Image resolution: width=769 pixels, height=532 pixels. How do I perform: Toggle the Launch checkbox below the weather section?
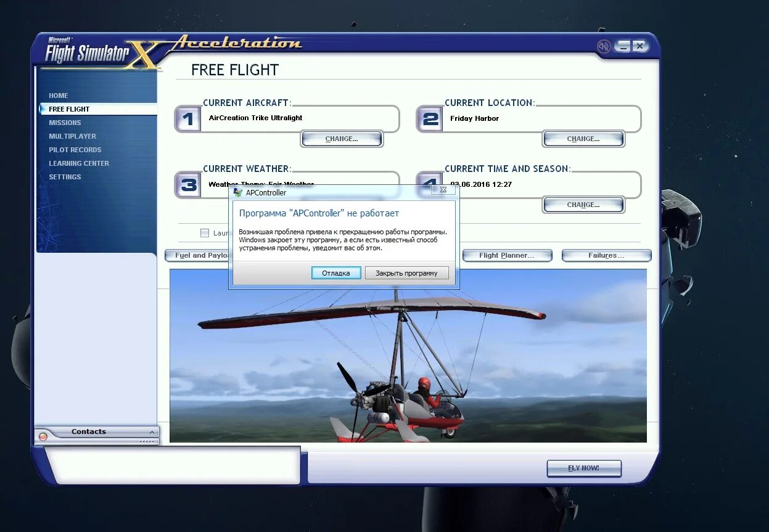205,233
